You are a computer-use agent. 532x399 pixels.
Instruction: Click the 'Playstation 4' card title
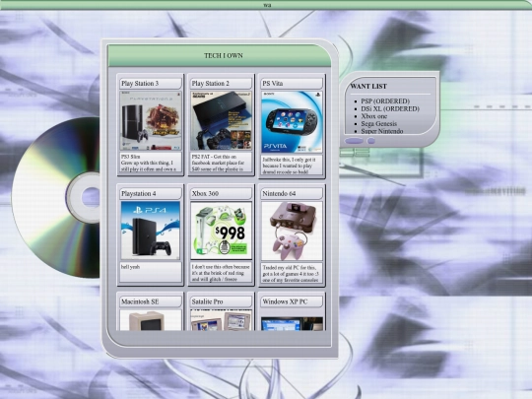point(139,193)
